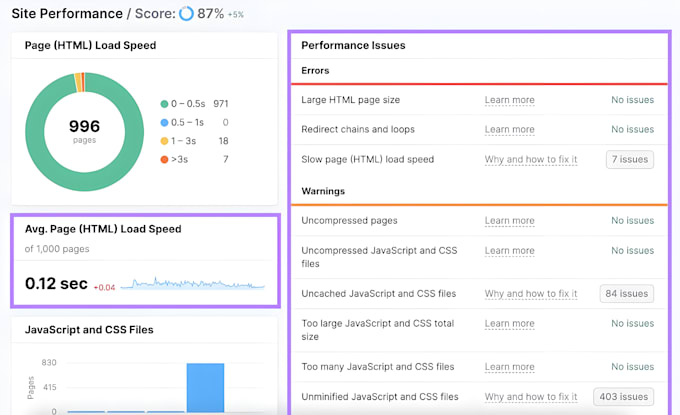The image size is (680, 415).
Task: Learn more about Large HTML page size
Action: [x=510, y=100]
